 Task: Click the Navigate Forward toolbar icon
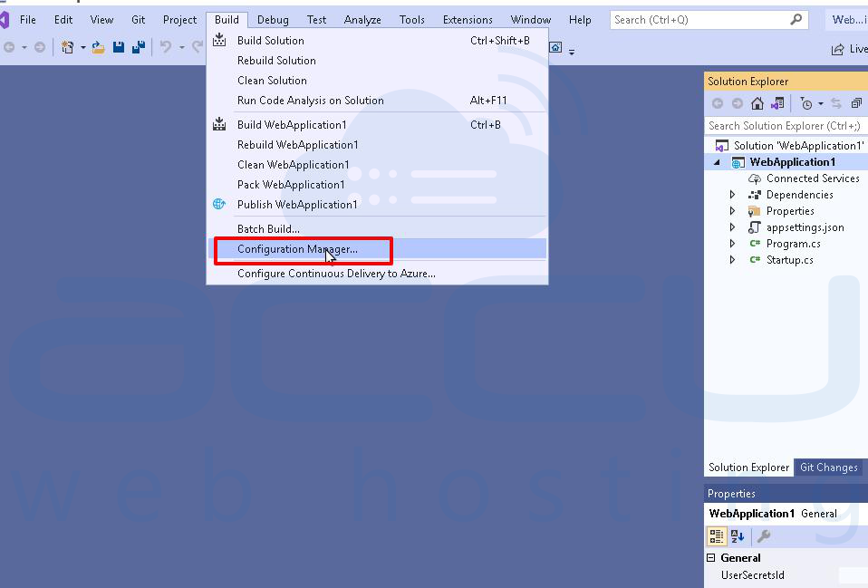coord(40,48)
